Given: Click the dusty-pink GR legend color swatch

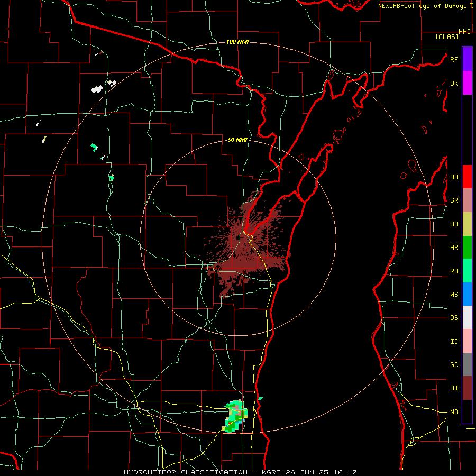Looking at the screenshot, I should pyautogui.click(x=467, y=200).
